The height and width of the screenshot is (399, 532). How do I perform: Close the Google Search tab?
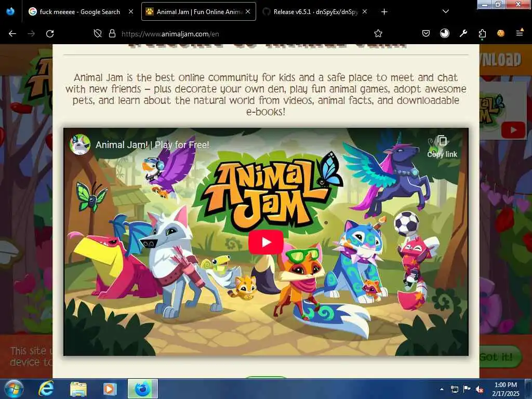131,11
